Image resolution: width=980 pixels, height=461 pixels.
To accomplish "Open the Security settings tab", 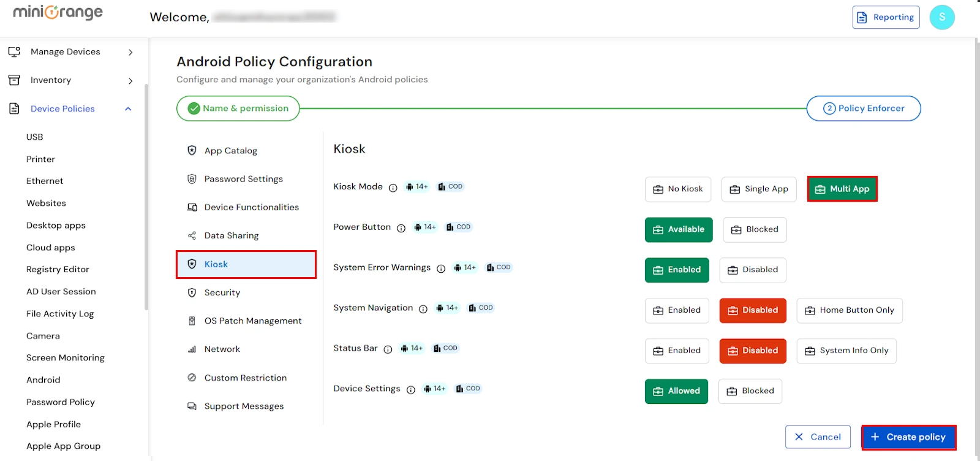I will point(222,293).
